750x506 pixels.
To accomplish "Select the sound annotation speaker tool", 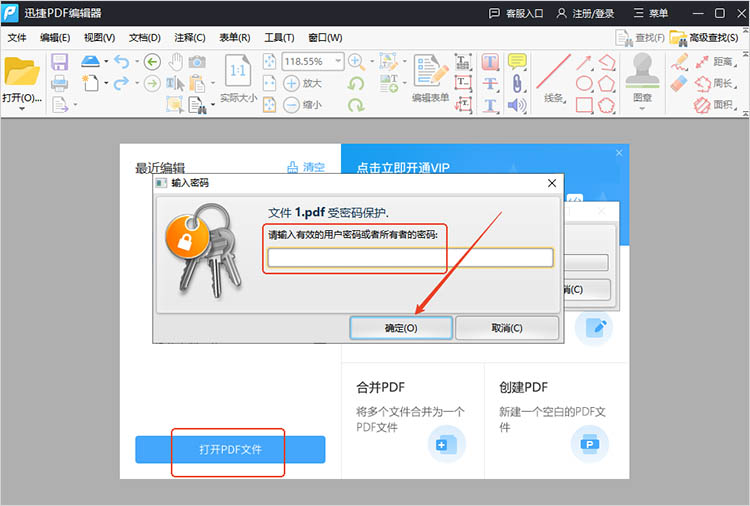I will [x=517, y=105].
